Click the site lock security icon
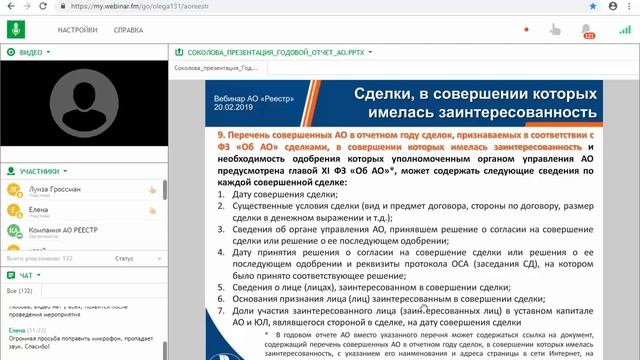The height and width of the screenshot is (360, 640). tap(63, 6)
